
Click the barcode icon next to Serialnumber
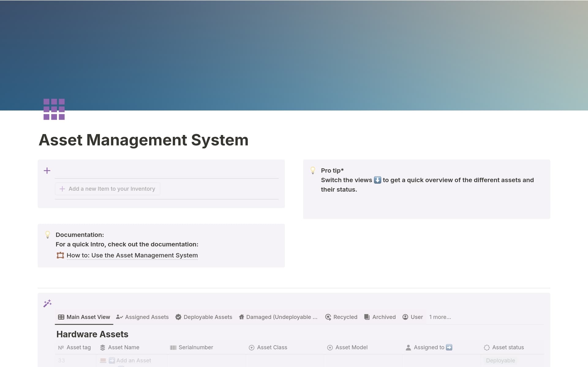173,347
